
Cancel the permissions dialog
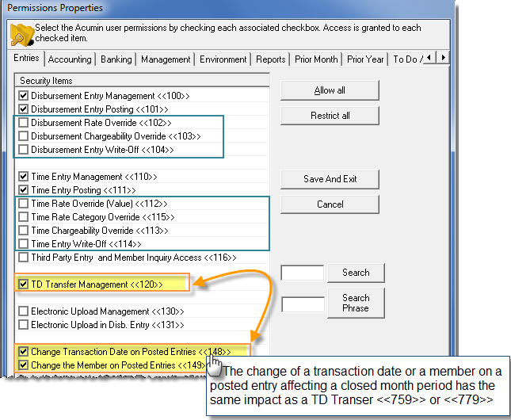click(330, 204)
